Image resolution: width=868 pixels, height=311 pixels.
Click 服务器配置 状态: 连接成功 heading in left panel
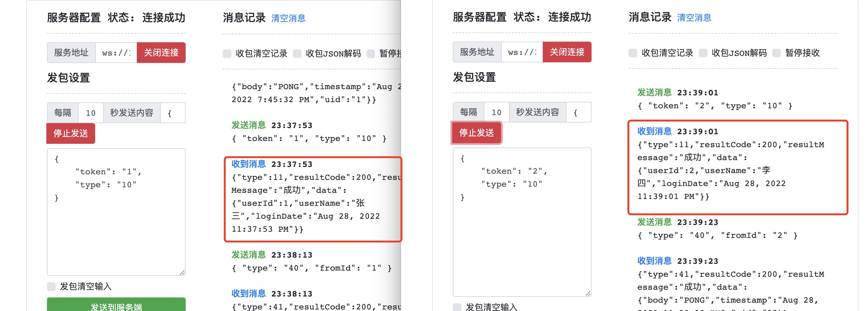116,18
